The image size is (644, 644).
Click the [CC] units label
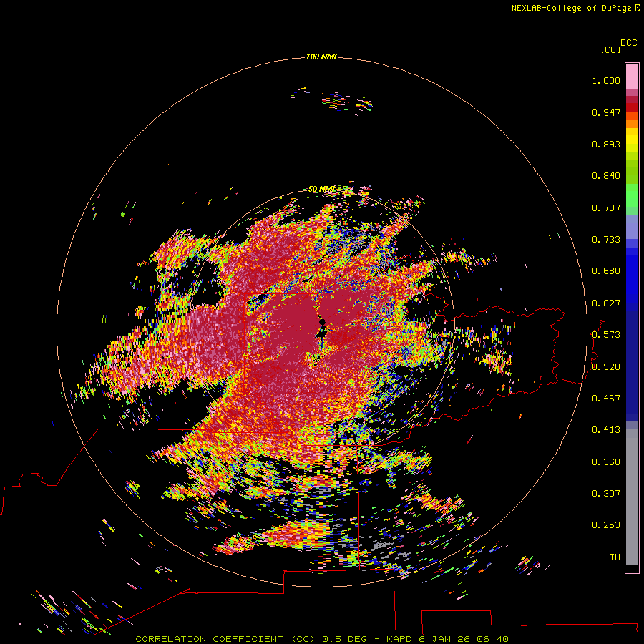(611, 49)
